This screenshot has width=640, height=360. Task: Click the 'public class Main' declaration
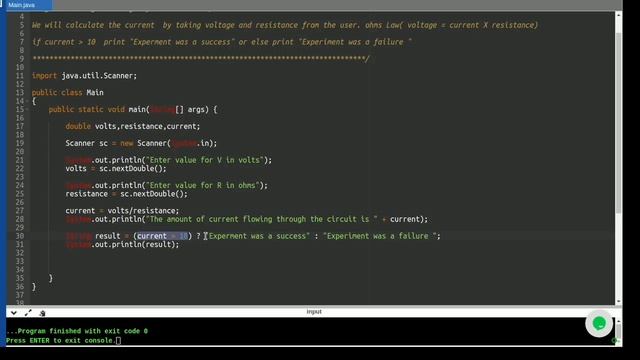(67, 93)
